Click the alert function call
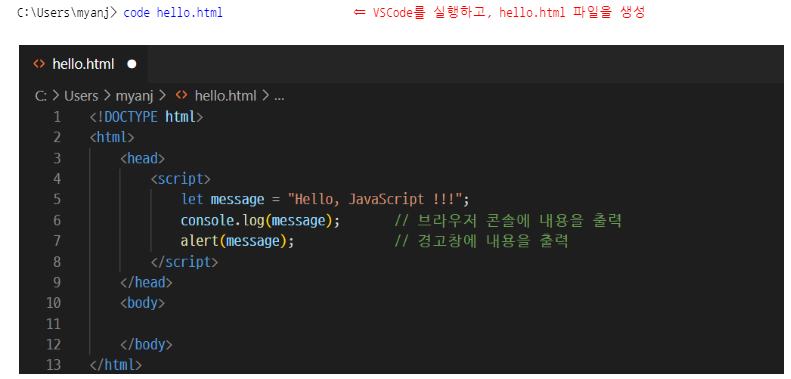 (x=200, y=241)
